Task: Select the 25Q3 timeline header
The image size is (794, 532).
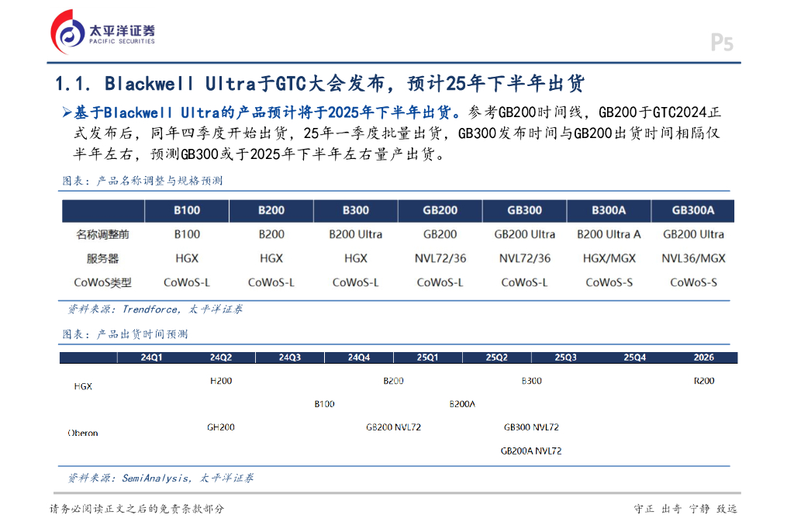Action: click(x=565, y=358)
